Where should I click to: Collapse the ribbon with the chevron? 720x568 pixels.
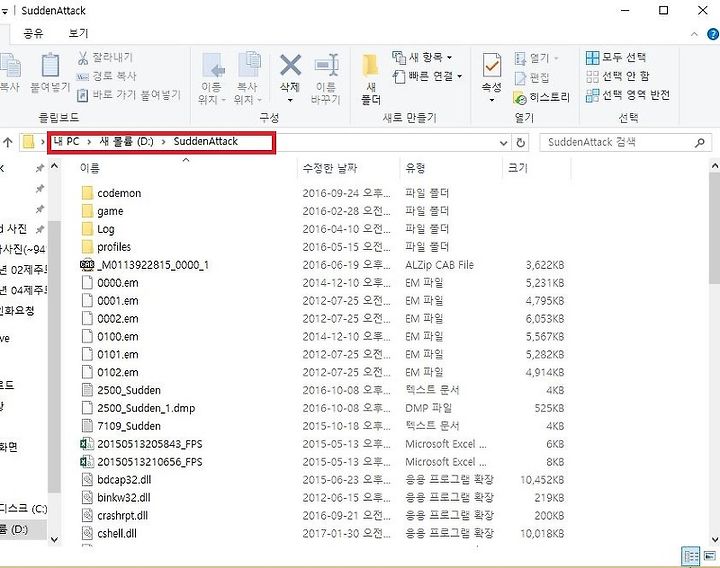(694, 34)
